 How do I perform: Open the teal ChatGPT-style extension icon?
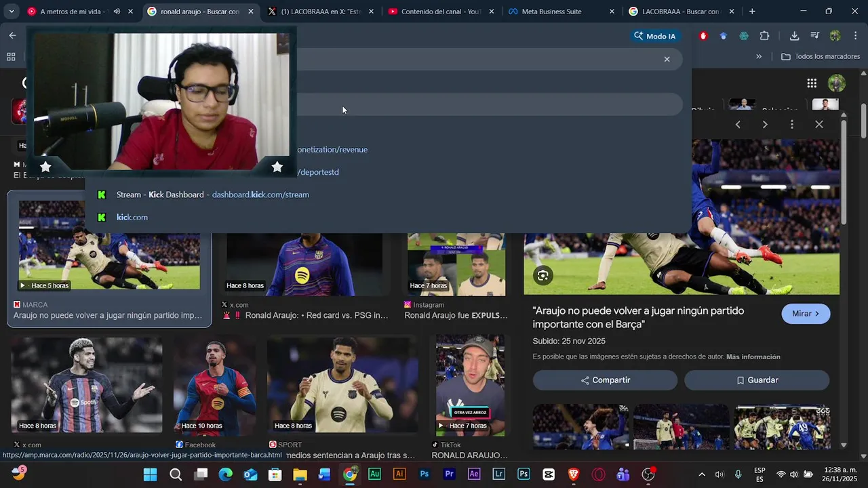point(744,36)
